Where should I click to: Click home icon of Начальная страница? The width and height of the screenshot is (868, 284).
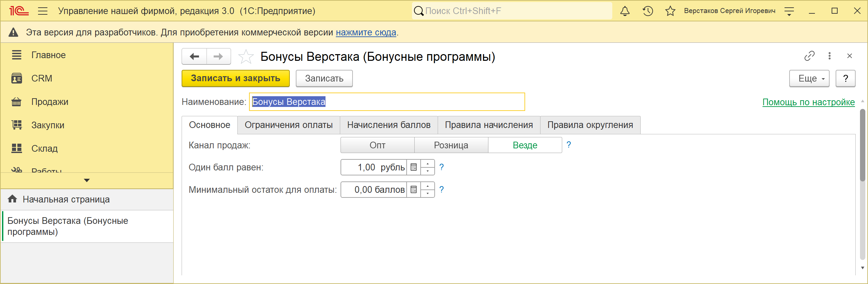[12, 199]
